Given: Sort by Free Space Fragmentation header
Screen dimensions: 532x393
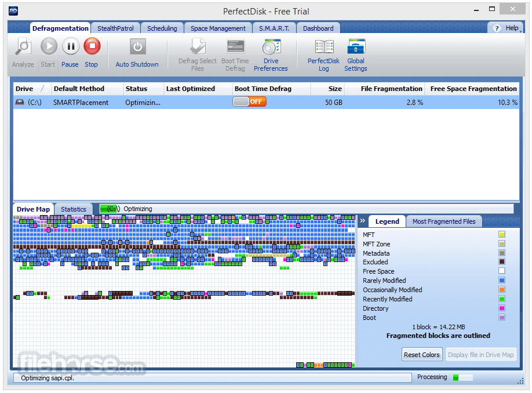Looking at the screenshot, I should coord(472,89).
